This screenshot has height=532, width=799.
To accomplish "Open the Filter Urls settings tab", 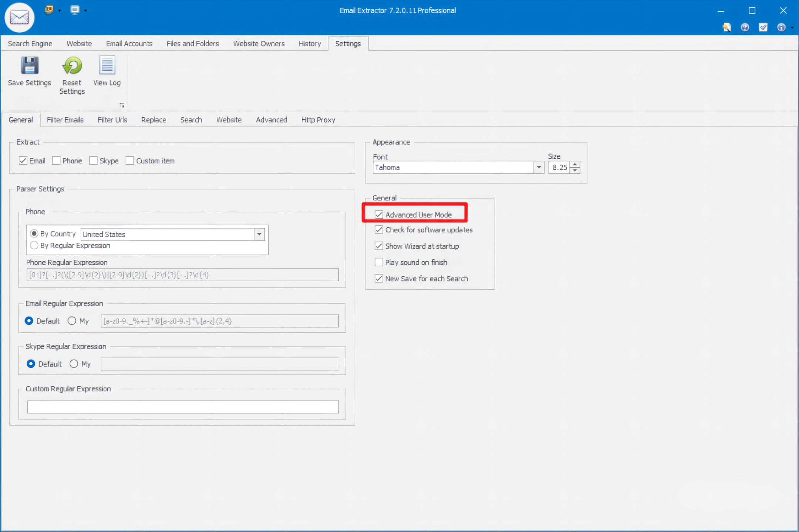I will pos(112,120).
